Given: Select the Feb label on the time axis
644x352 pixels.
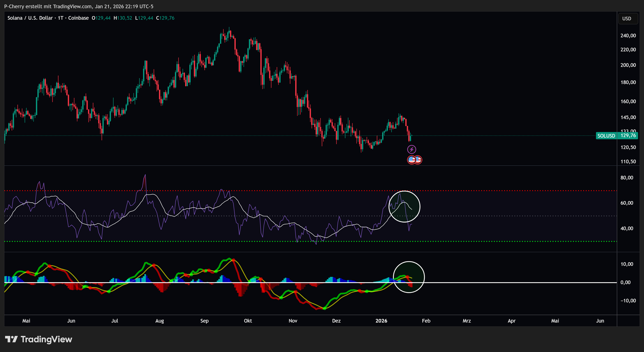Looking at the screenshot, I should [426, 320].
